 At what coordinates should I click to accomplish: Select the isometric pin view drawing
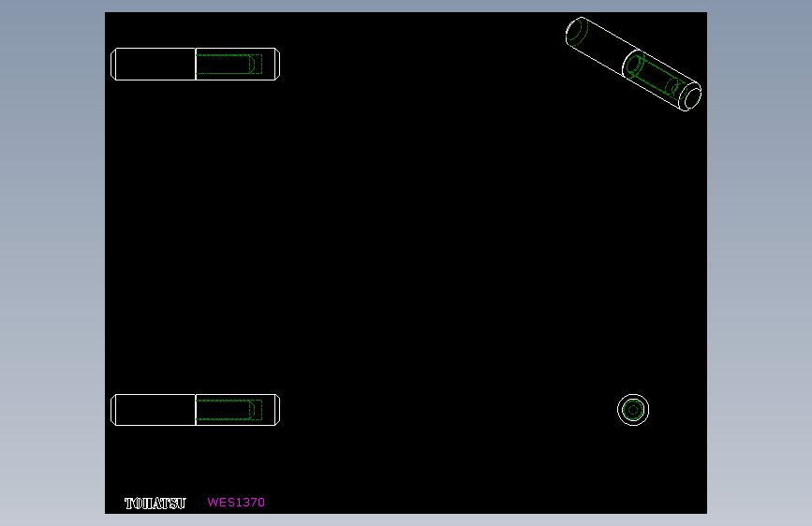633,65
